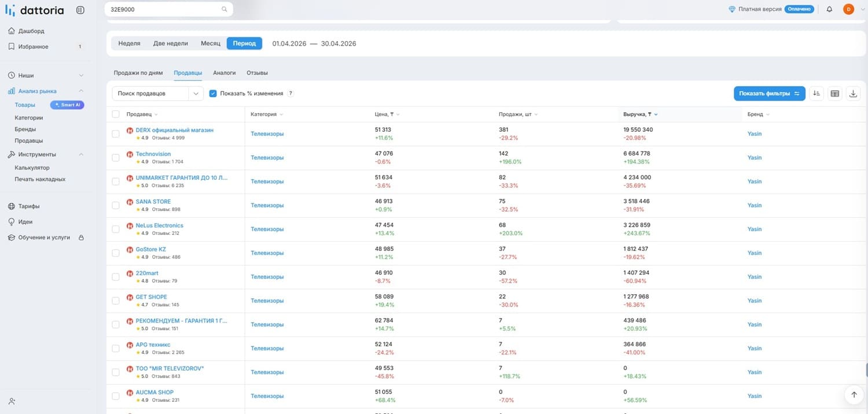Click the dattoria logo

point(34,10)
